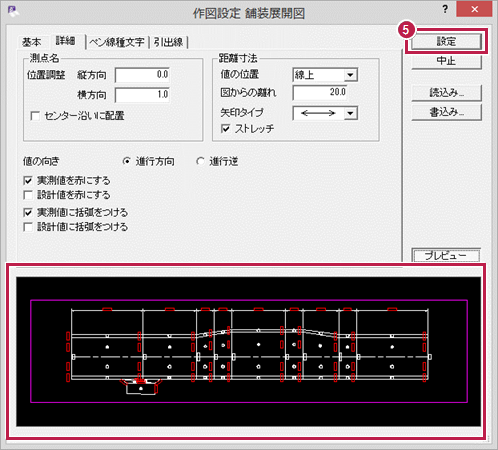Toggle 実測値を赤にする checkbox

point(28,181)
